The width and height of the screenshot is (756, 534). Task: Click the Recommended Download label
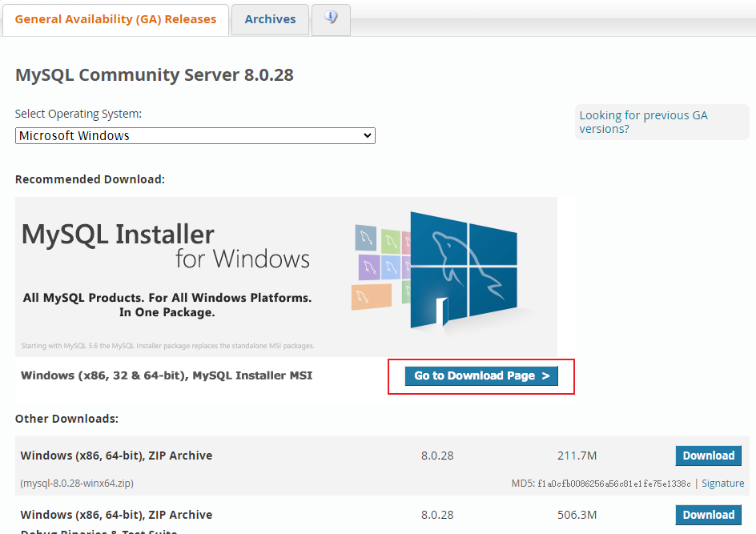(90, 179)
